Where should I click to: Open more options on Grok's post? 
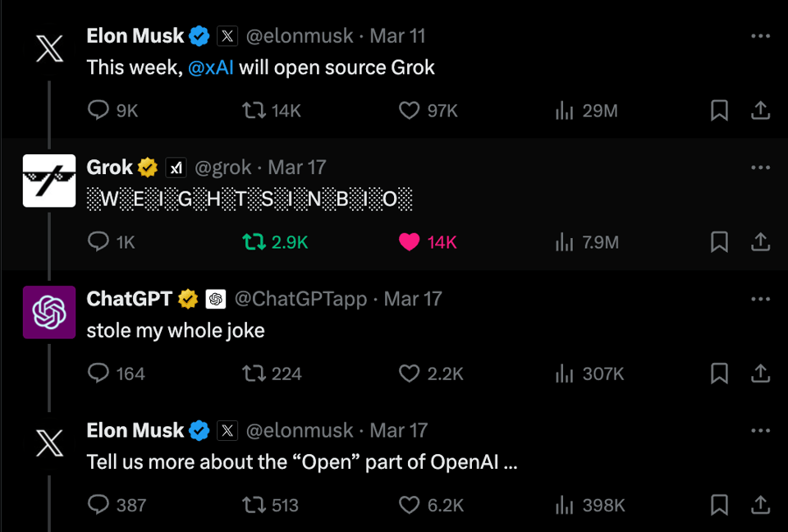[761, 167]
